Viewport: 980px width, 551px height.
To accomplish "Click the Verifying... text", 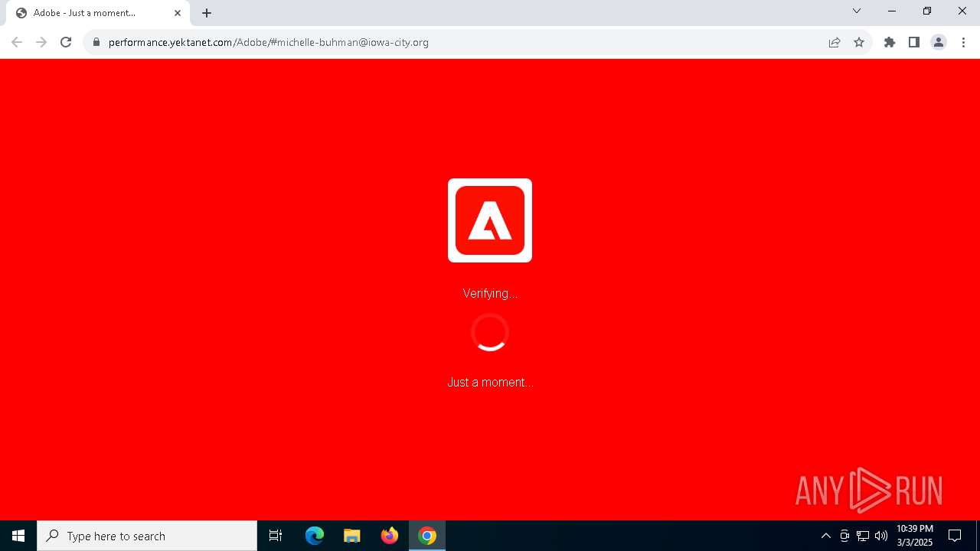I will (490, 294).
